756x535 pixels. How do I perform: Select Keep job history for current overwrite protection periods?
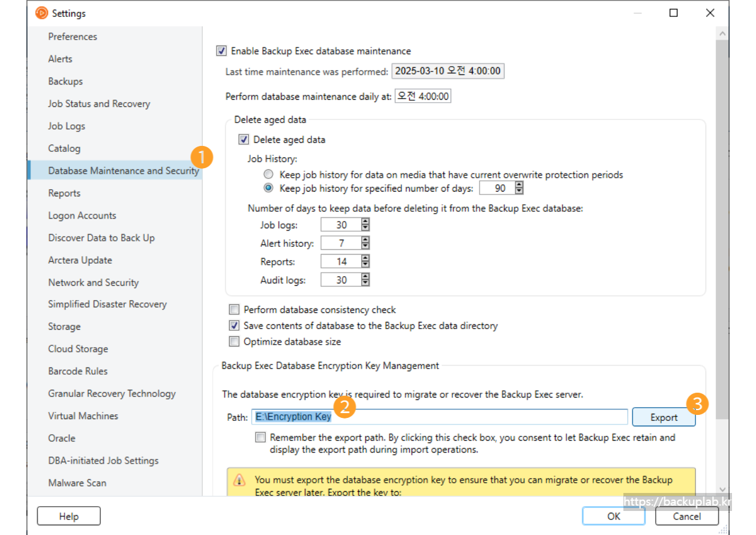[x=269, y=175]
